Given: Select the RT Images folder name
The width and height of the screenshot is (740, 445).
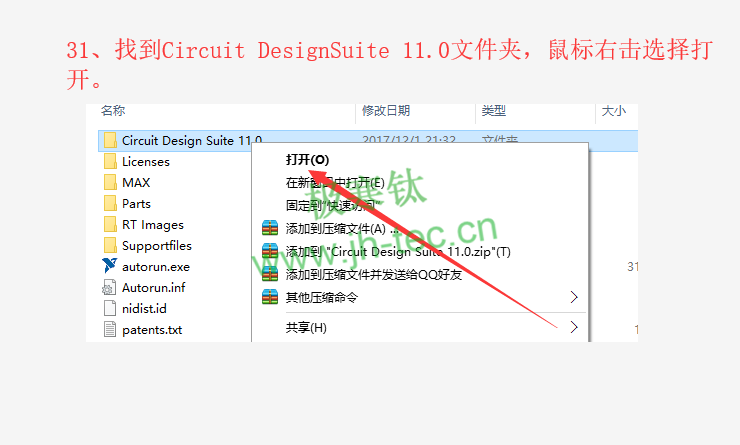Looking at the screenshot, I should click(x=153, y=225).
